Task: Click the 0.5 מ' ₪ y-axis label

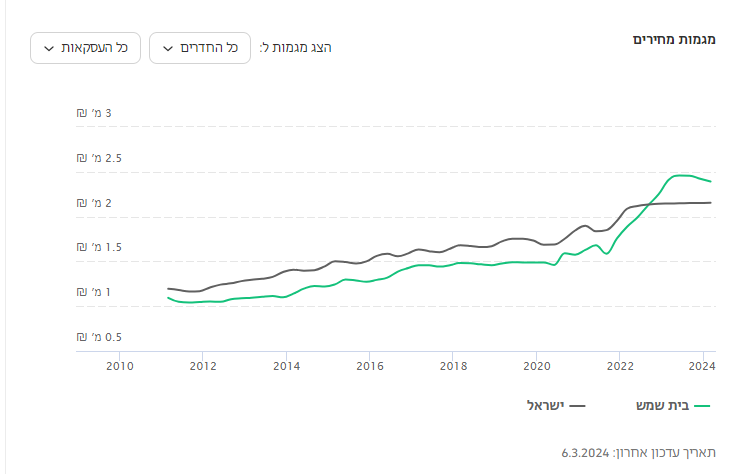Action: [94, 337]
